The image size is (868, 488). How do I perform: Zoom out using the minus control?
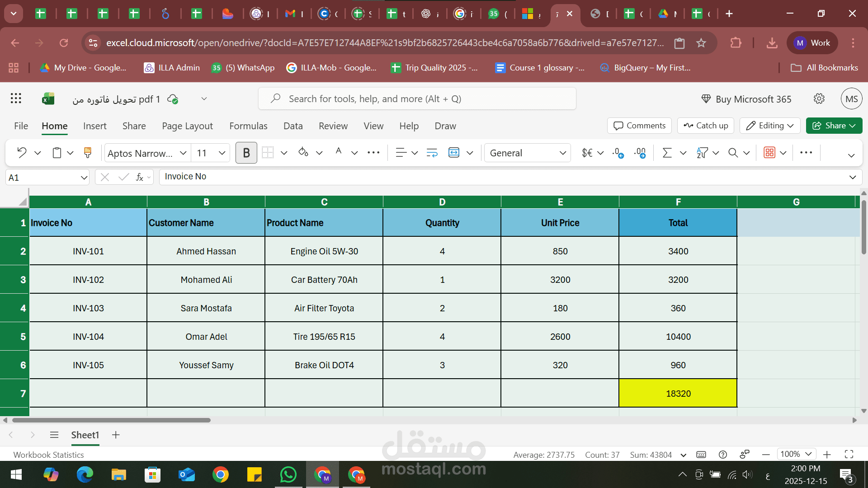pos(766,454)
